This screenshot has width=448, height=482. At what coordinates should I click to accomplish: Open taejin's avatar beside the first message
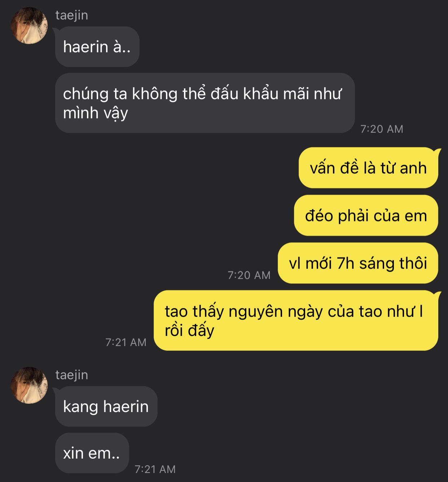[x=29, y=26]
